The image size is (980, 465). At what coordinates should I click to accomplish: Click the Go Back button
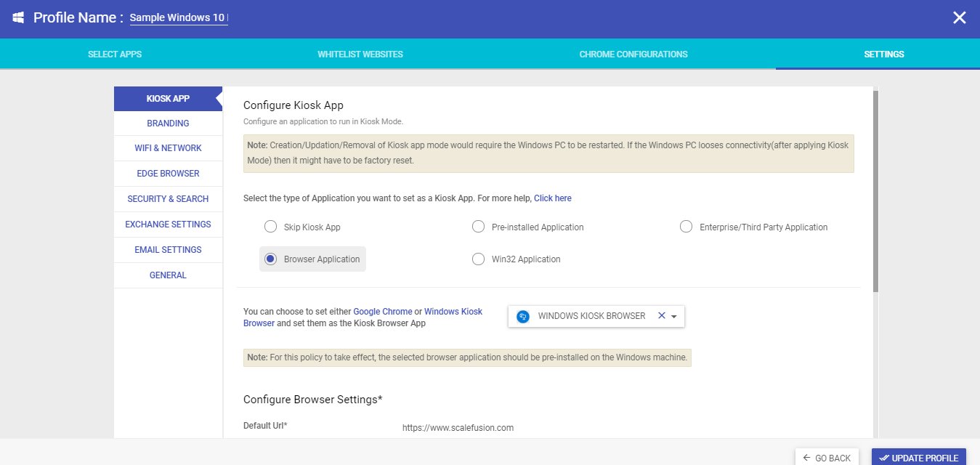click(x=827, y=458)
